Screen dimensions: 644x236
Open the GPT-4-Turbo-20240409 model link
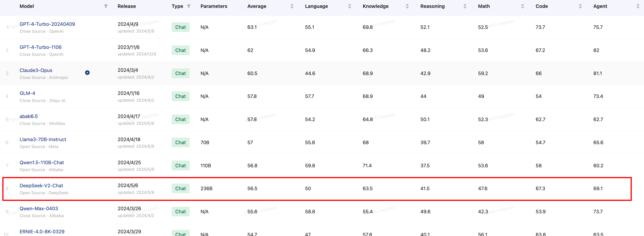coord(47,24)
